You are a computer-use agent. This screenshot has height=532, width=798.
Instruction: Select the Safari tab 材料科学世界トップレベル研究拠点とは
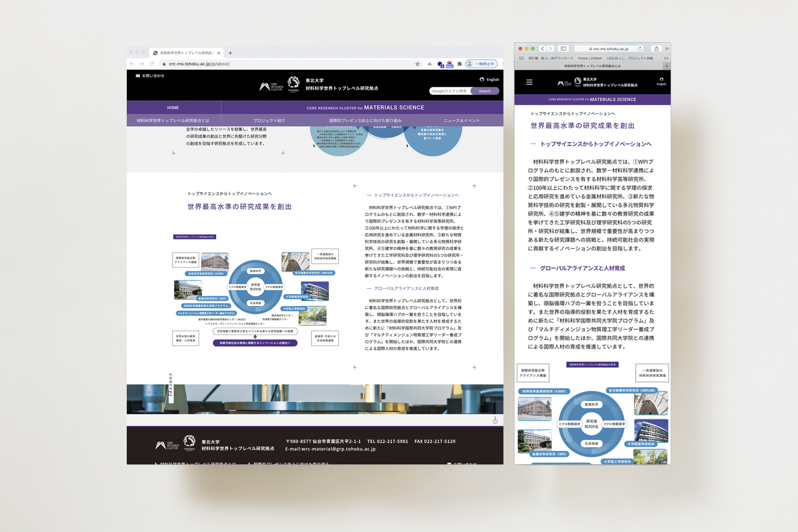(x=592, y=66)
